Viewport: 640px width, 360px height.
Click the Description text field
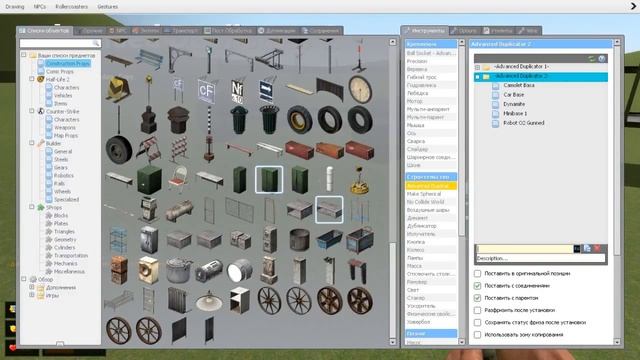[x=540, y=258]
